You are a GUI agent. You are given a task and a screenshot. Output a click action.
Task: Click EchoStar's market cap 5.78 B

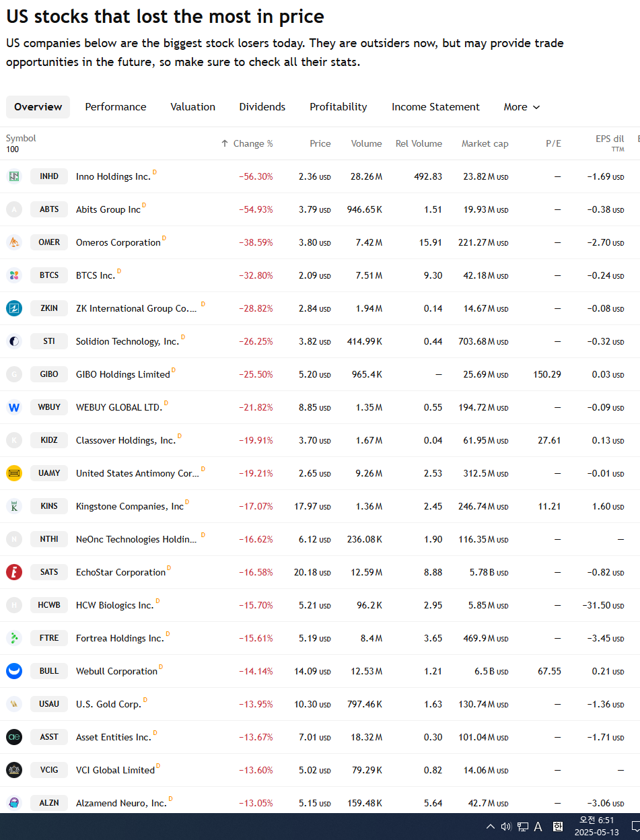489,572
